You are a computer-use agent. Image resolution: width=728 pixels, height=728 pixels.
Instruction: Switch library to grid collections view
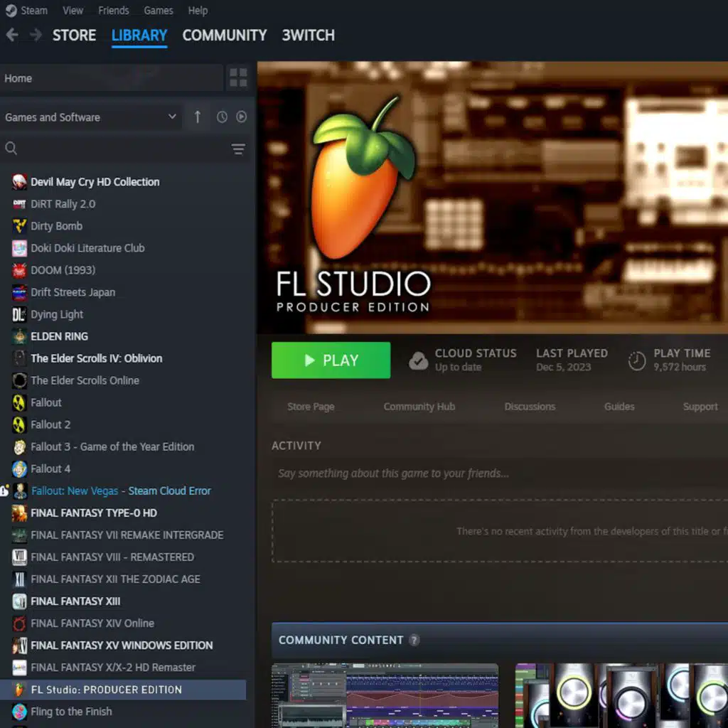(x=238, y=77)
